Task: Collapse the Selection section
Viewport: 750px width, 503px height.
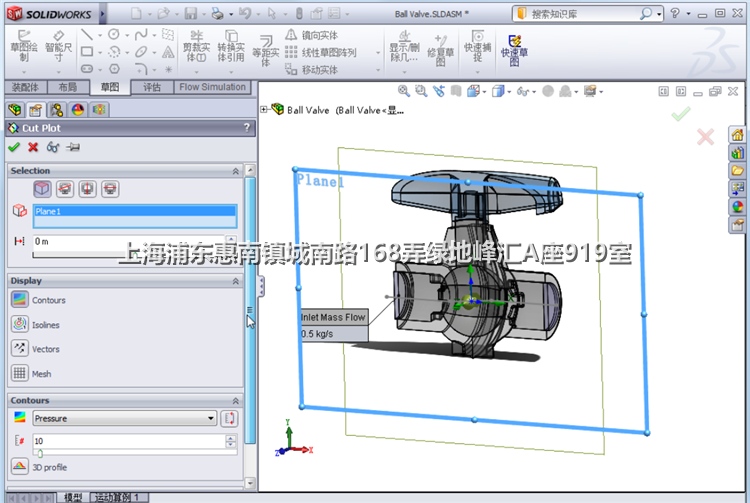Action: point(236,171)
